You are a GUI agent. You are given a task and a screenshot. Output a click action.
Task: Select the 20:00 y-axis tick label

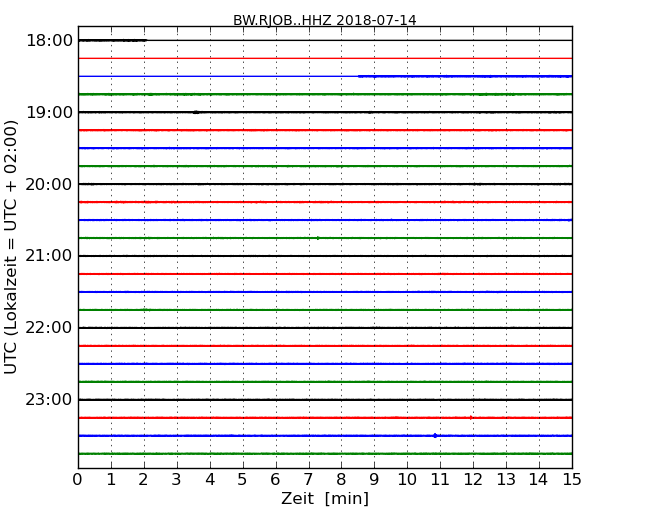click(x=49, y=184)
